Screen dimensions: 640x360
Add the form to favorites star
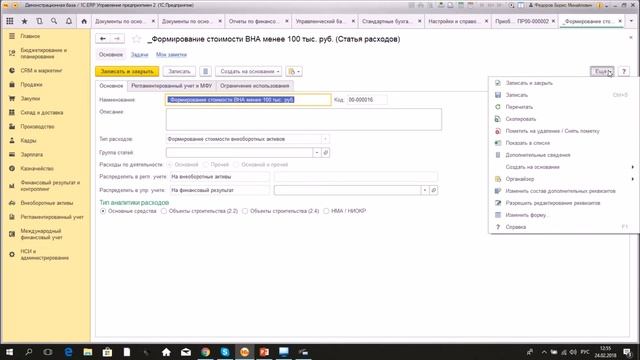[136, 39]
